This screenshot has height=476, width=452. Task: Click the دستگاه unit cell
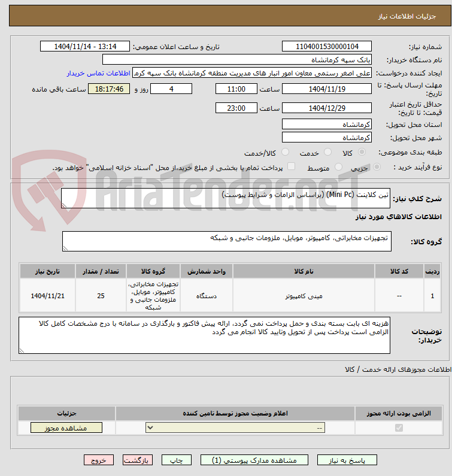click(207, 296)
